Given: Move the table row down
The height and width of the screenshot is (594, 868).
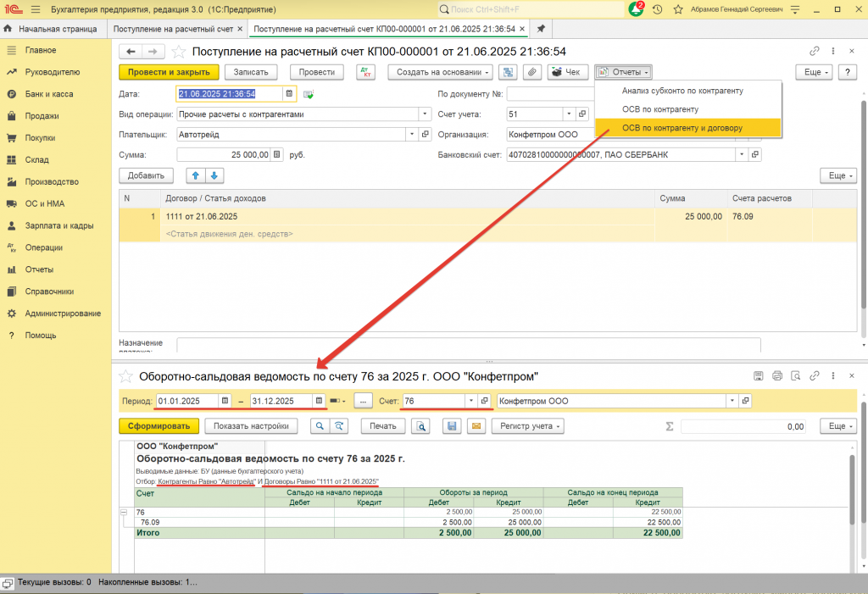Looking at the screenshot, I should pyautogui.click(x=214, y=176).
